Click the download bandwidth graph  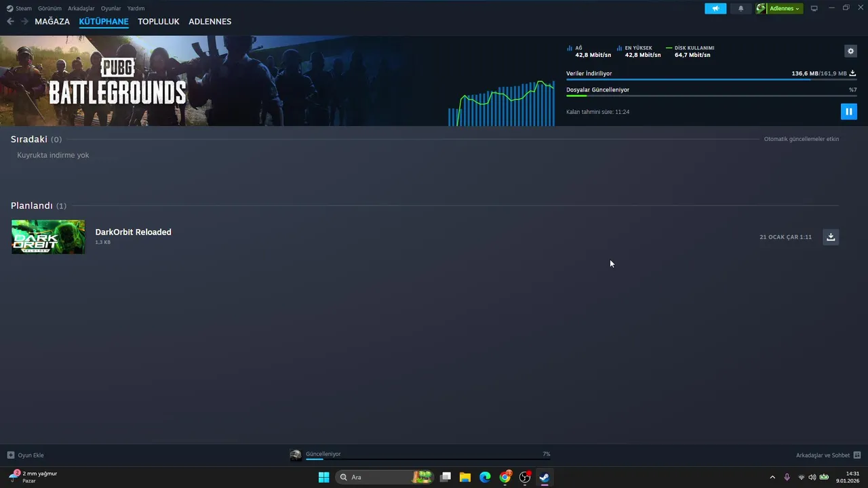(x=501, y=103)
